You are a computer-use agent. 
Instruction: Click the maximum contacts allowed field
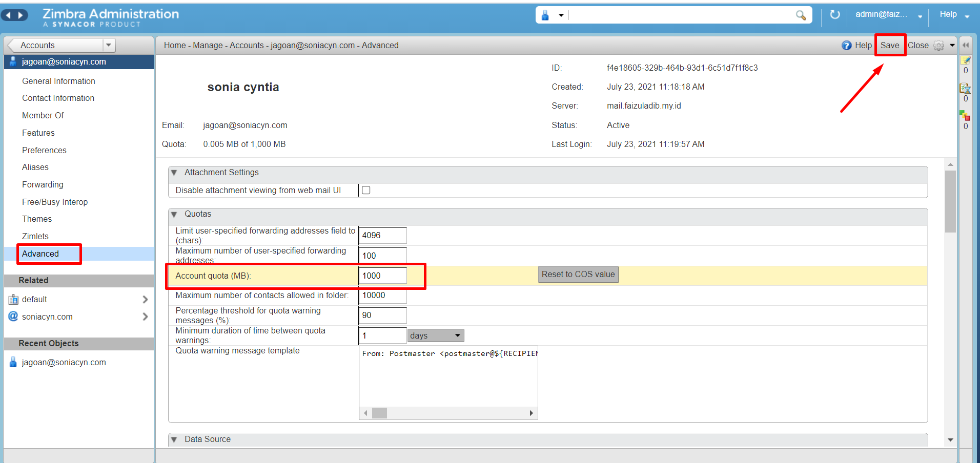382,295
